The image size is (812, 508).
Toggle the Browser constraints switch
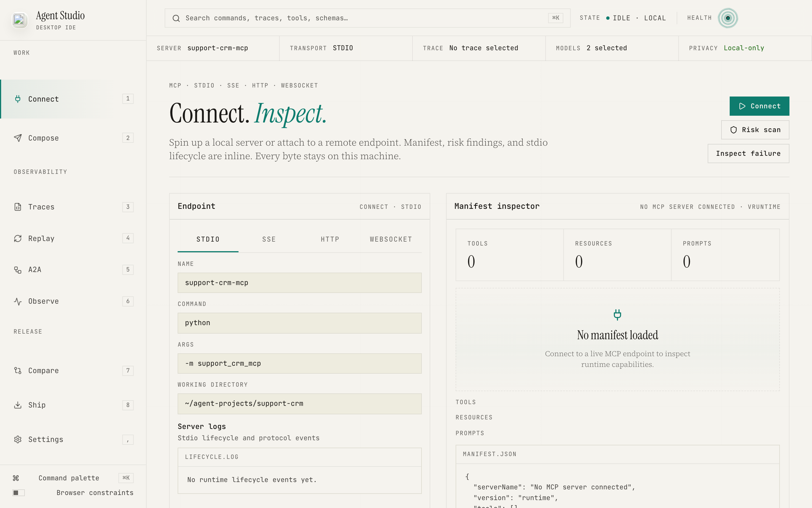[x=19, y=493]
